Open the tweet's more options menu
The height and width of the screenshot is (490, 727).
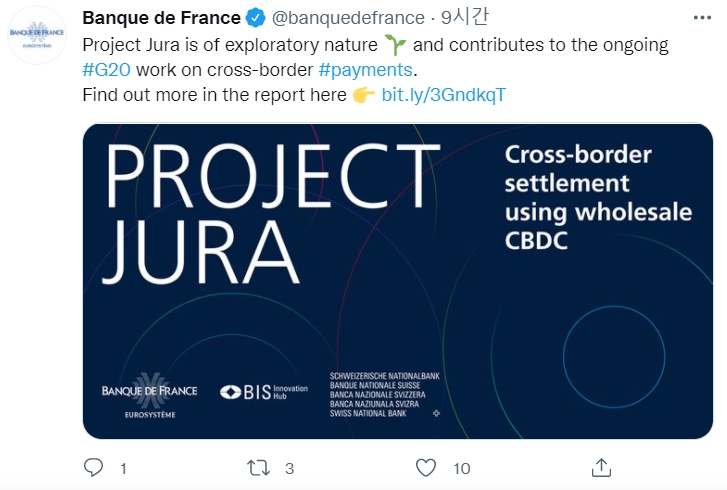(702, 18)
